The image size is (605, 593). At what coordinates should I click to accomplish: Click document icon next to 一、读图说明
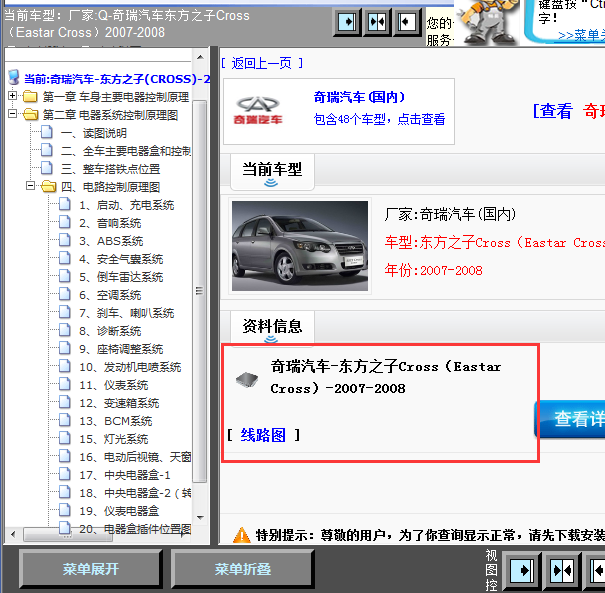[47, 132]
